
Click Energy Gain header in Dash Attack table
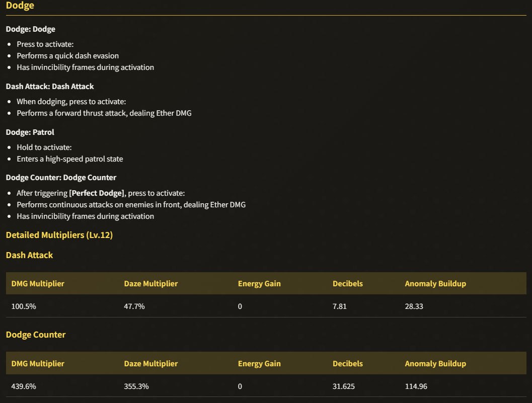click(259, 284)
